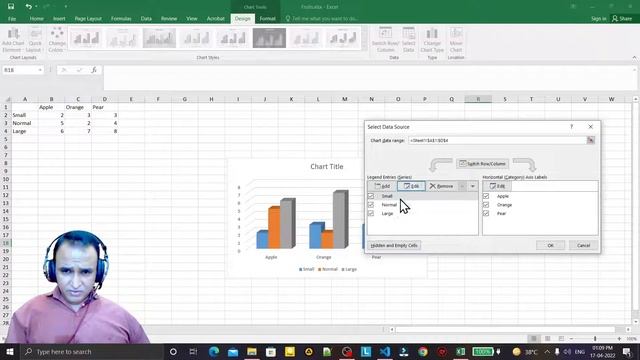640x360 pixels.
Task: Click Hidden and Empty Cells button
Action: [394, 245]
